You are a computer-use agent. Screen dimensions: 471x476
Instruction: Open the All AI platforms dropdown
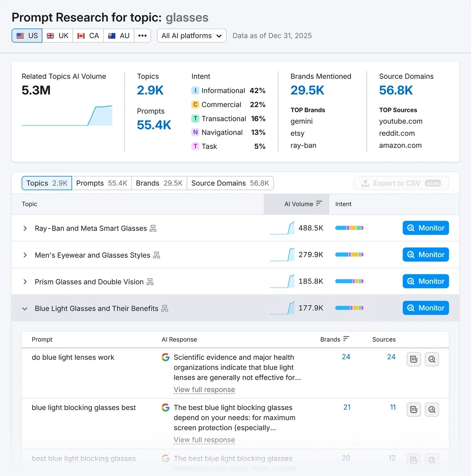[192, 36]
